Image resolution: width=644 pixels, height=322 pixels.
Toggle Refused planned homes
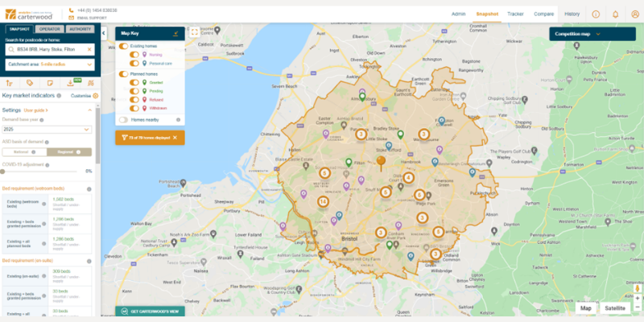pos(134,100)
